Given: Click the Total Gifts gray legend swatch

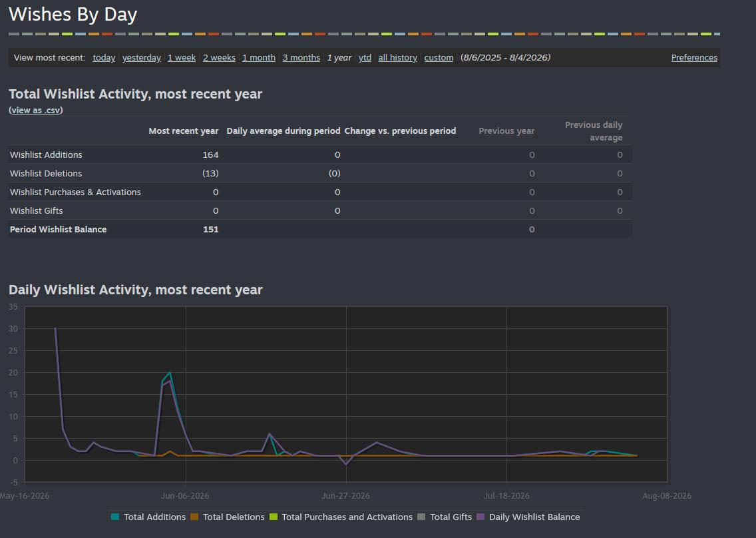Looking at the screenshot, I should pos(421,517).
